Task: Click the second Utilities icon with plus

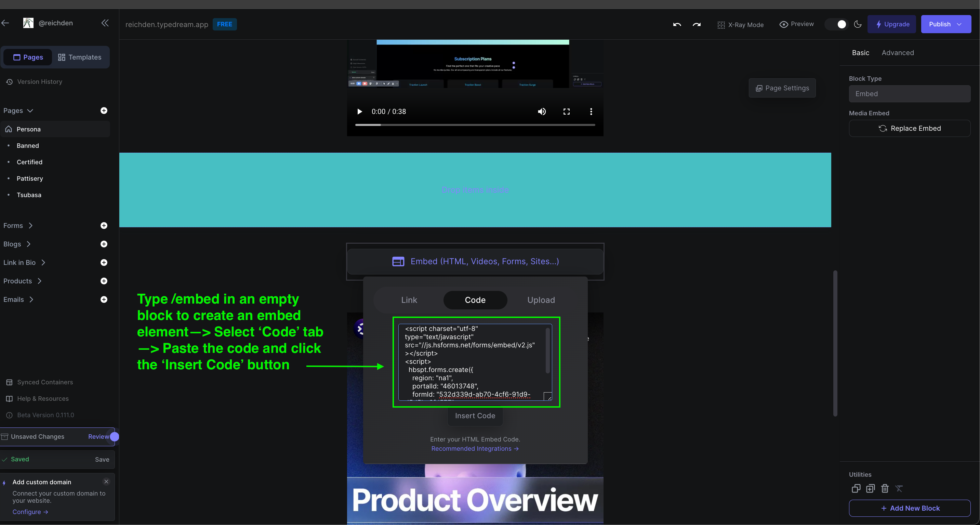Action: [871, 488]
